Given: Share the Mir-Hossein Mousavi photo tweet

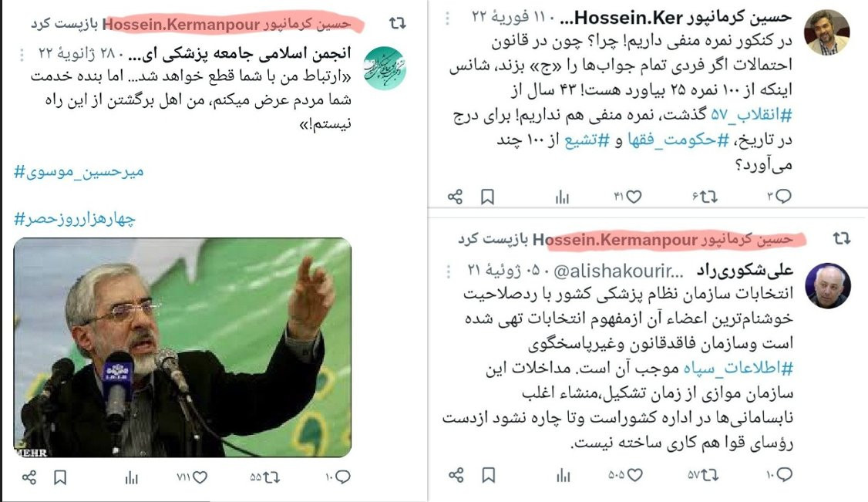Looking at the screenshot, I should (29, 477).
